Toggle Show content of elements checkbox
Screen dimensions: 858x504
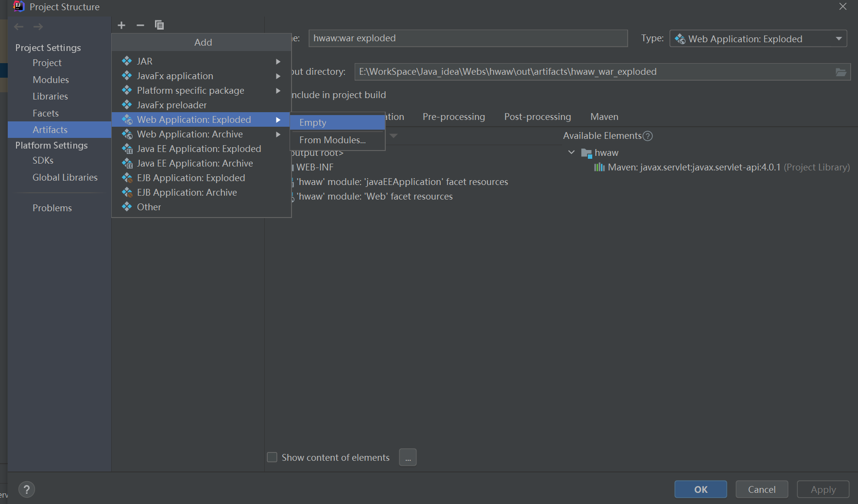(273, 457)
